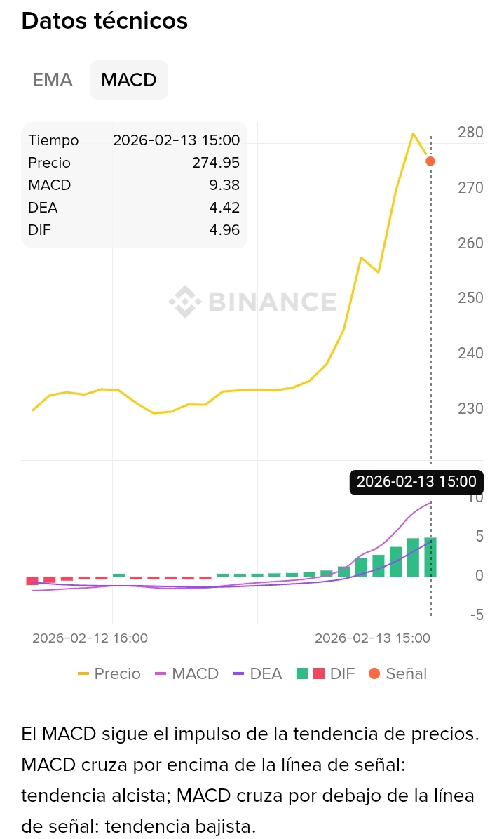This screenshot has height=839, width=504.
Task: Tap the Binance watermark logo icon
Action: (183, 302)
